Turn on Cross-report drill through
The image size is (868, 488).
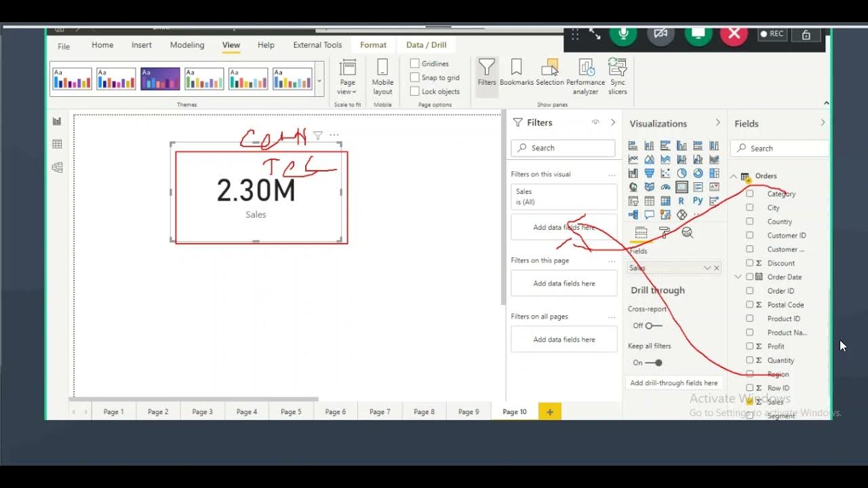tap(653, 326)
